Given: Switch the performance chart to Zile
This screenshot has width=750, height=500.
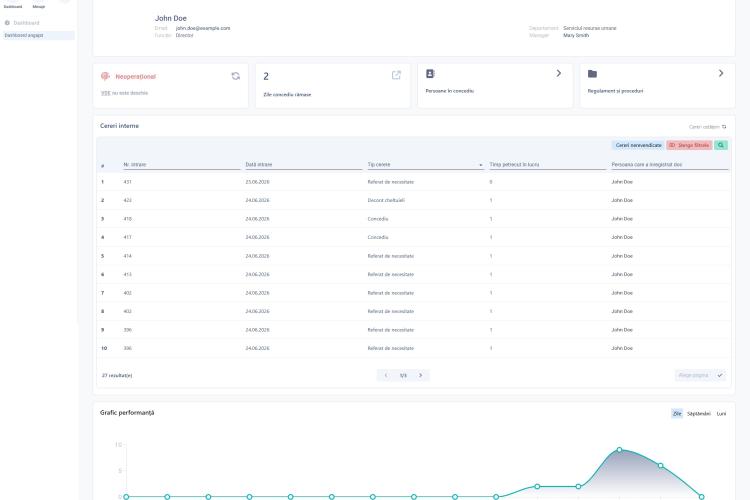Looking at the screenshot, I should 677,413.
